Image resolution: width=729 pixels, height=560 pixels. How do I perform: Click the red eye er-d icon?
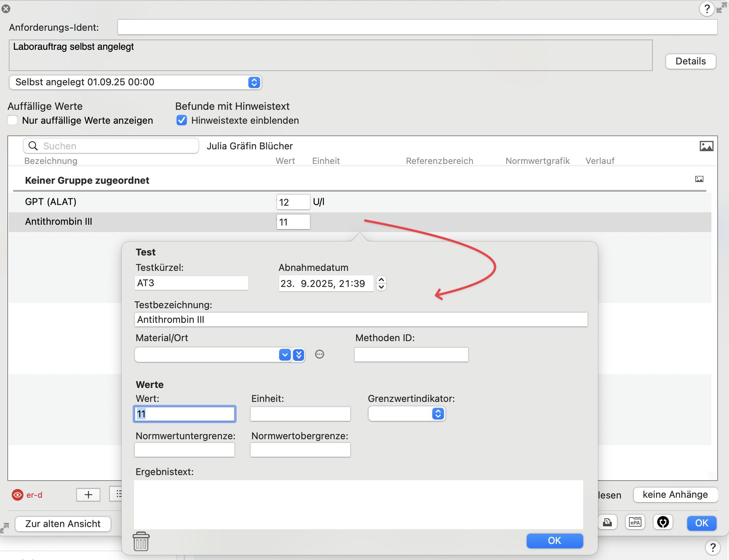[x=18, y=495]
